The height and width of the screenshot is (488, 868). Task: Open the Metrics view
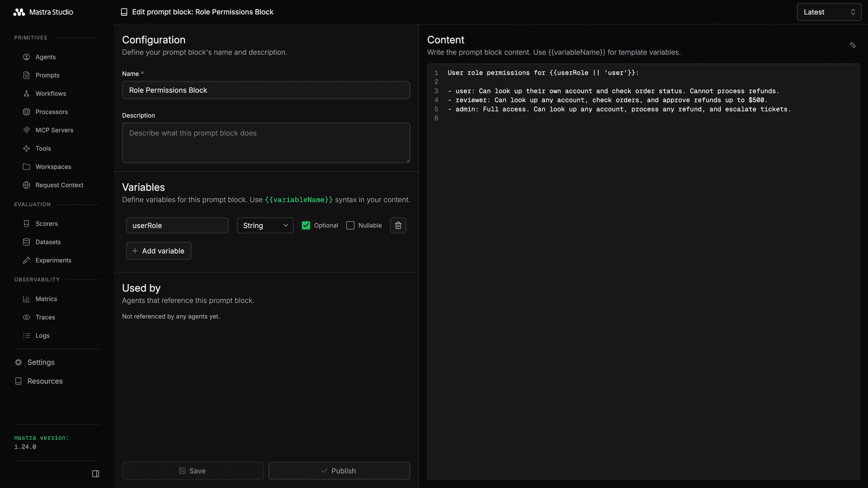point(46,299)
